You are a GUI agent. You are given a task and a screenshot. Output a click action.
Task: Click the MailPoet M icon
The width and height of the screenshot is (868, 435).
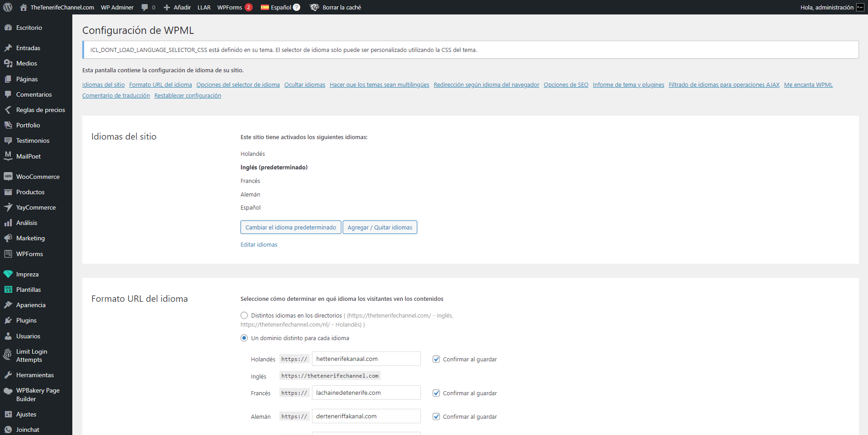(8, 156)
